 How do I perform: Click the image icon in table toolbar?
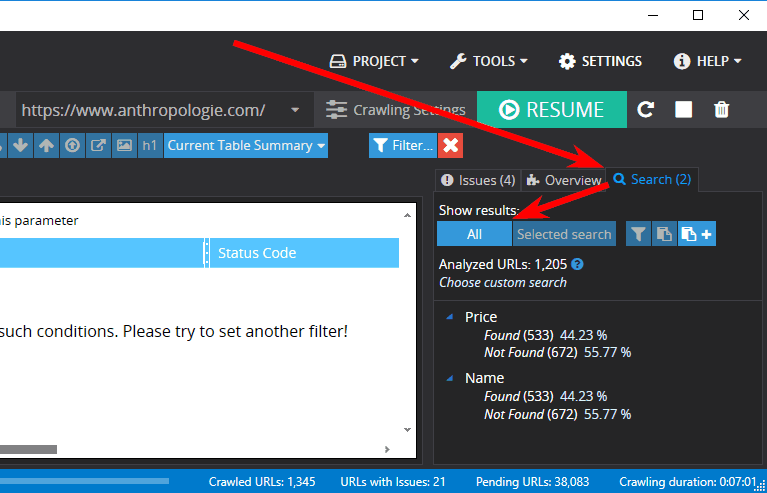tap(124, 146)
